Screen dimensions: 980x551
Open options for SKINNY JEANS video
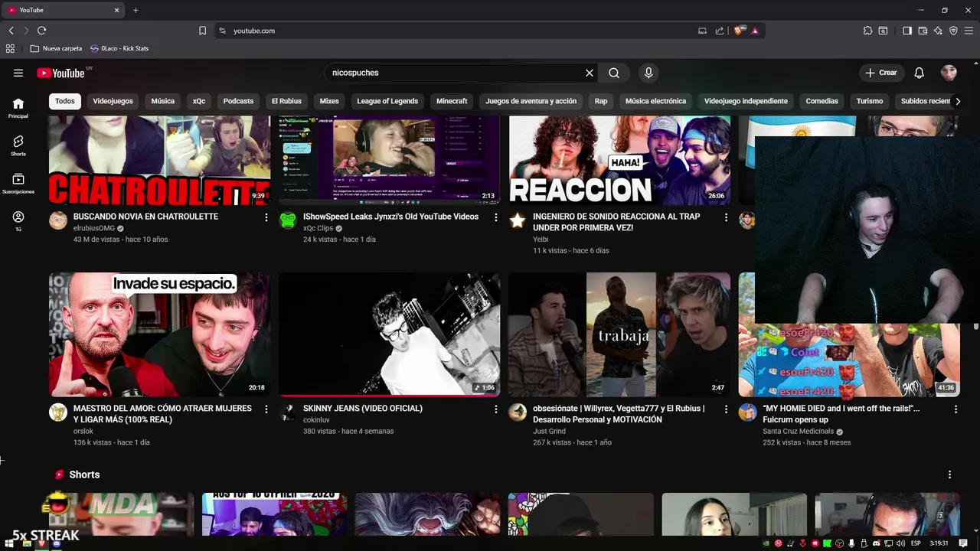(496, 409)
